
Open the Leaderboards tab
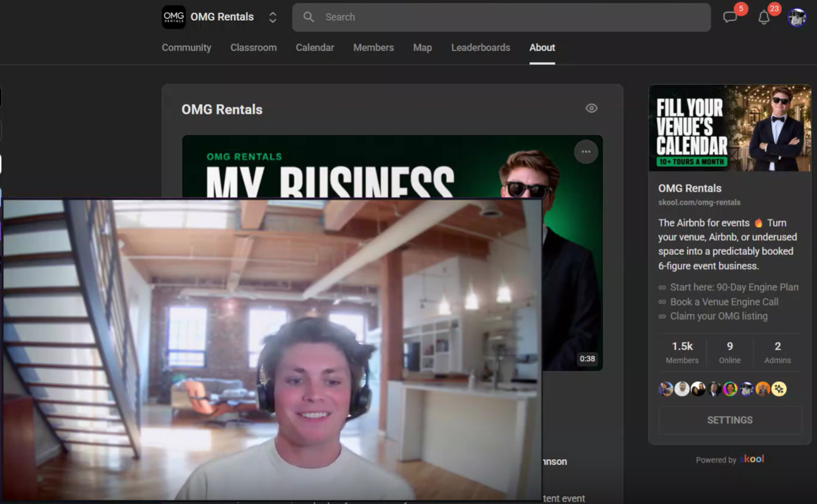[480, 48]
